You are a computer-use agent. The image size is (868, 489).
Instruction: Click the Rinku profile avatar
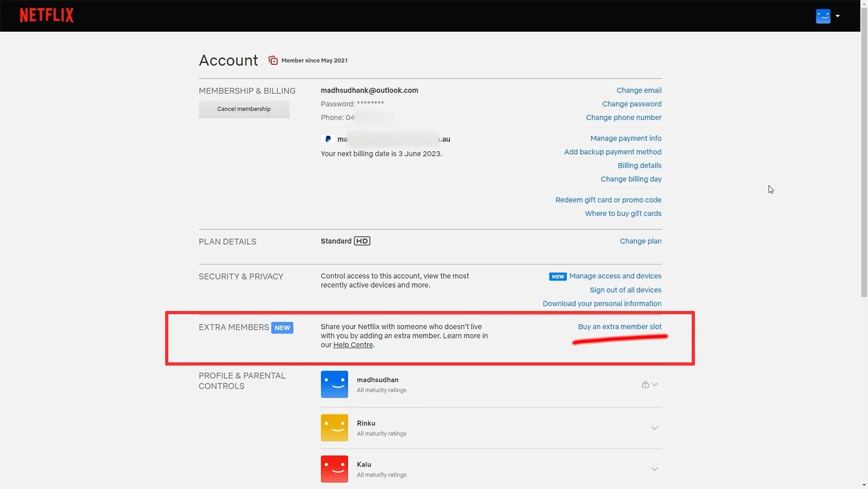click(334, 428)
